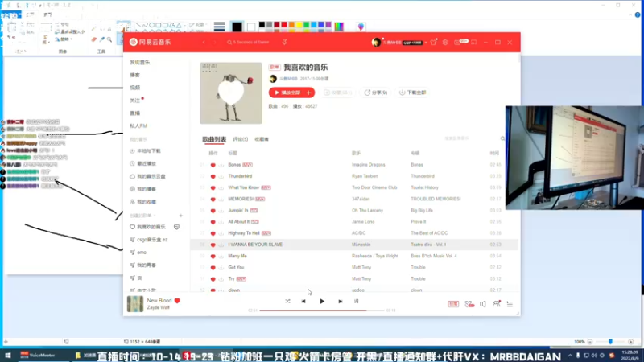
Task: Open my music cloud disk in sidebar
Action: (x=147, y=176)
